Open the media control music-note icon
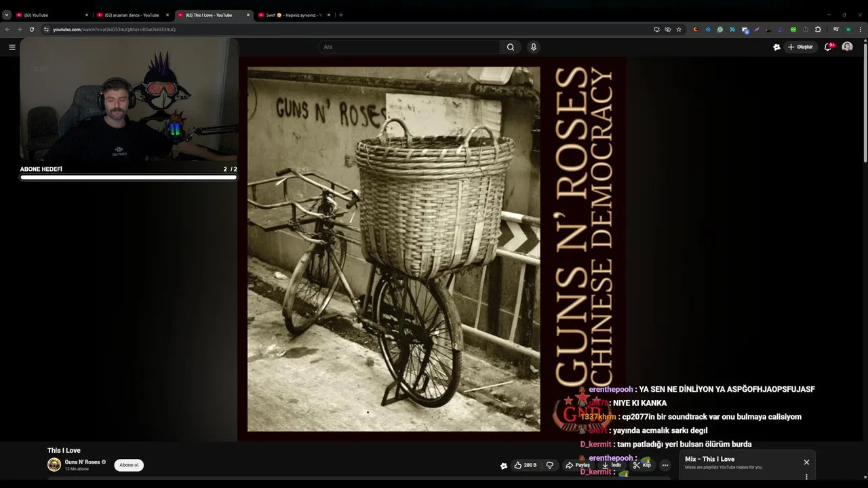 836,29
